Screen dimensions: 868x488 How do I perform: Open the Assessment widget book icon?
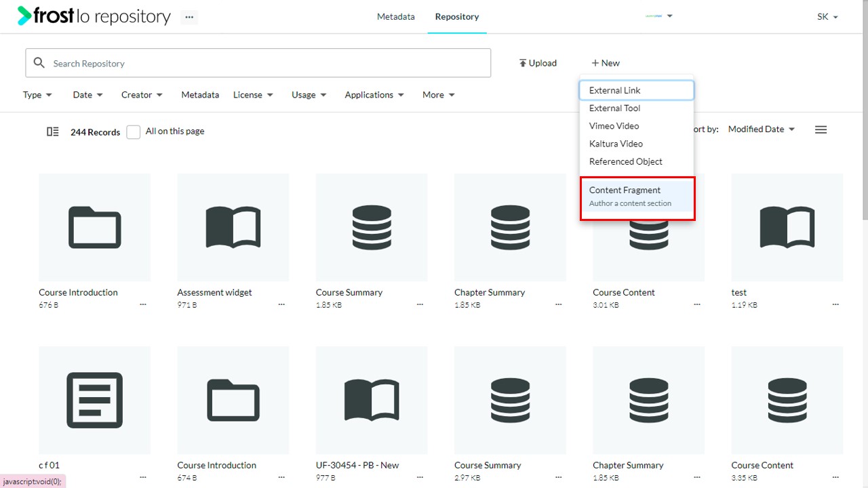[233, 227]
